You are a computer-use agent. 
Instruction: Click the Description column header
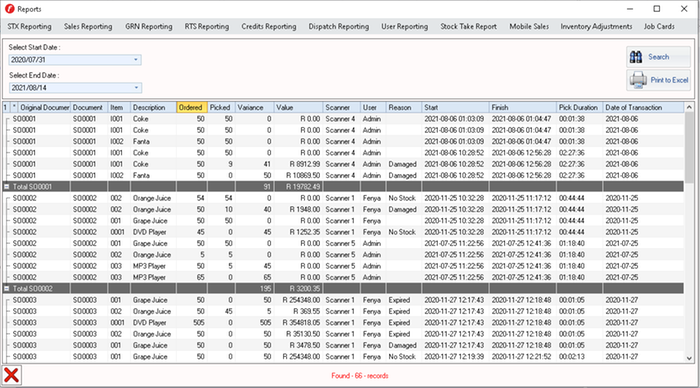pos(153,107)
